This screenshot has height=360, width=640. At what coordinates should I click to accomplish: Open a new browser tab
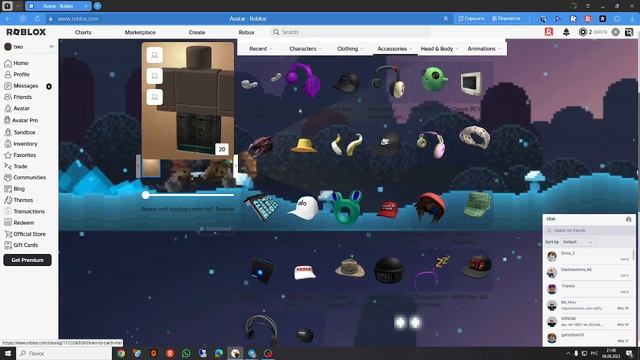[98, 6]
